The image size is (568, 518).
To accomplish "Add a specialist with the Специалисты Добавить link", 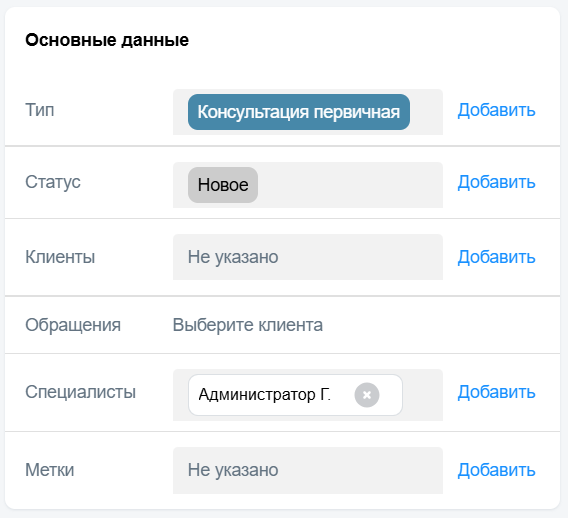I will [x=496, y=392].
